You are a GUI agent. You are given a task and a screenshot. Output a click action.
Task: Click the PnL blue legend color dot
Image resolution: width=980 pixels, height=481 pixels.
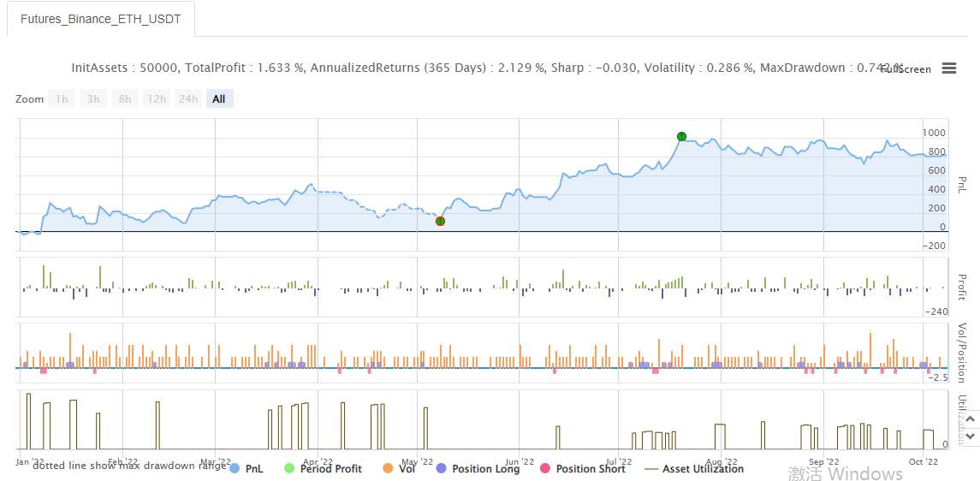tap(235, 469)
